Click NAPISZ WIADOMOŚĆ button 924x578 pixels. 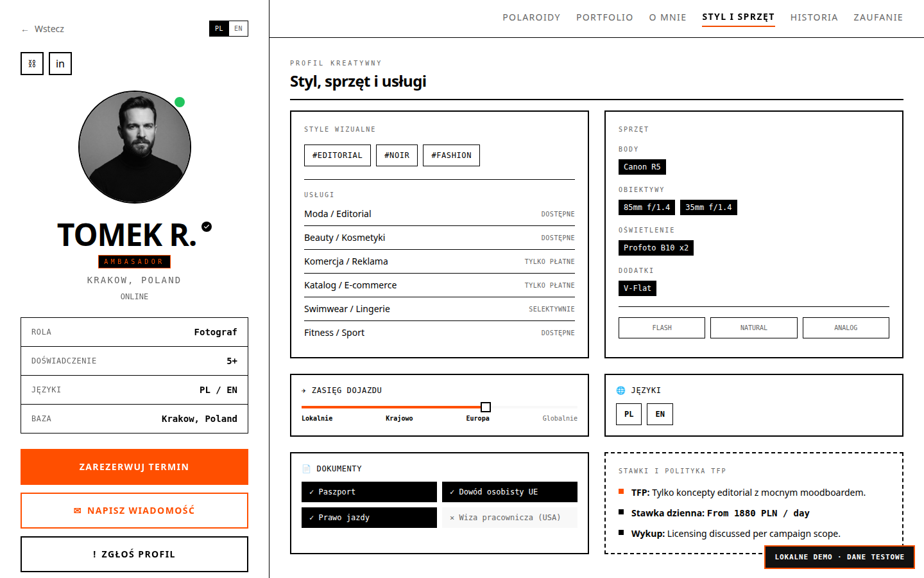[x=134, y=511]
